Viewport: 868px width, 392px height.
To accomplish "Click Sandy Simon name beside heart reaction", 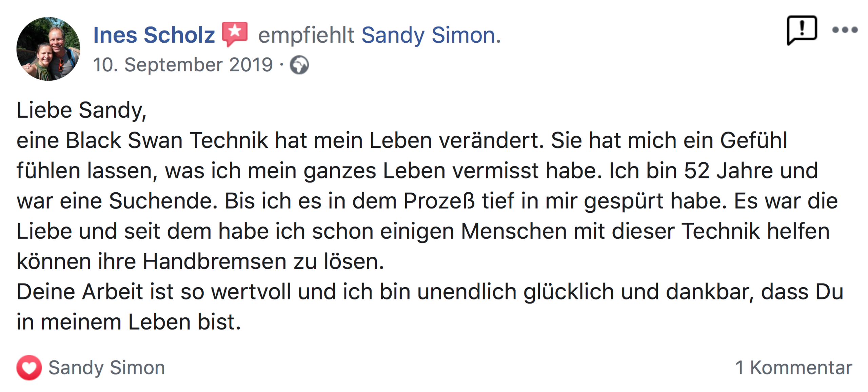I will pos(106,367).
